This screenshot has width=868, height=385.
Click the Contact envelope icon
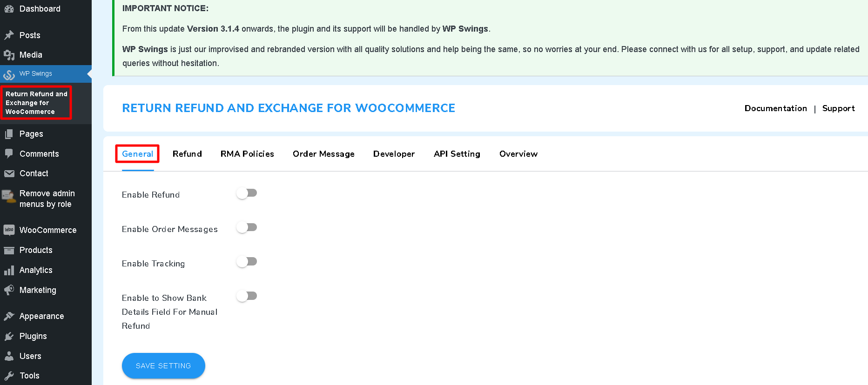pyautogui.click(x=9, y=173)
